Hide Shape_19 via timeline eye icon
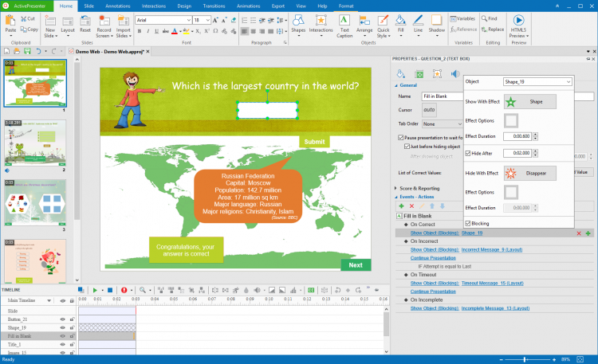The height and width of the screenshot is (364, 598). click(62, 327)
